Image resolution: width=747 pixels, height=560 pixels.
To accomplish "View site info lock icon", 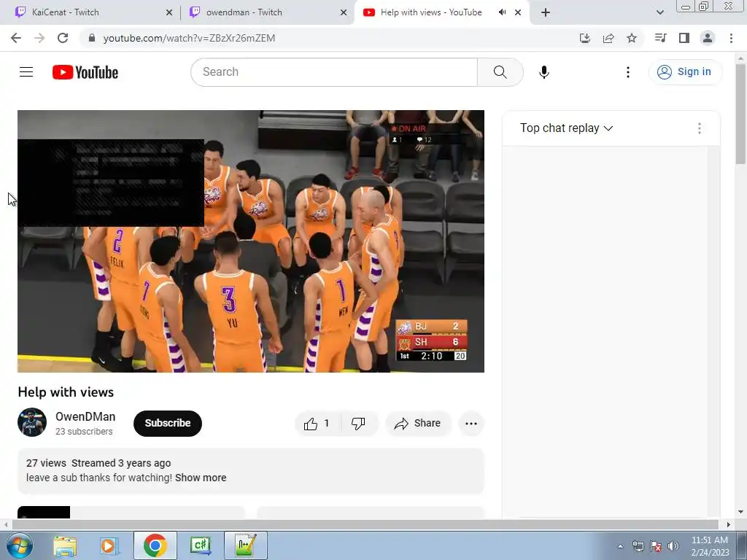I will point(92,38).
